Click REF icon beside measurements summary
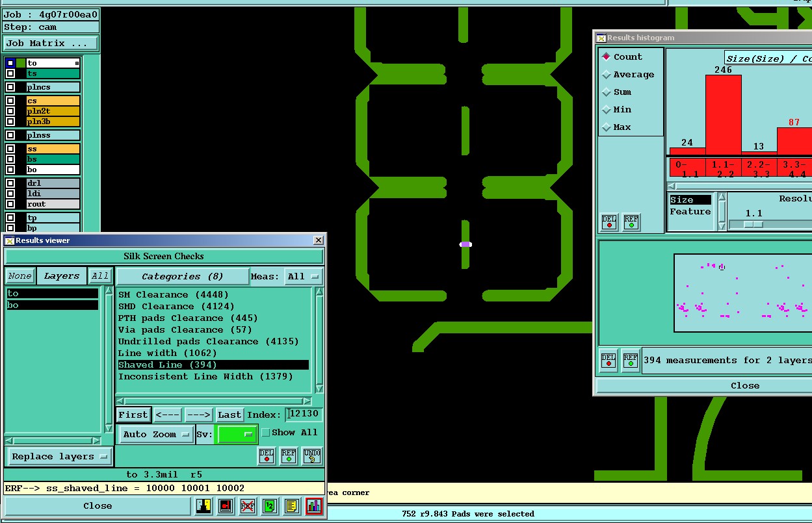This screenshot has width=812, height=523. click(x=630, y=360)
